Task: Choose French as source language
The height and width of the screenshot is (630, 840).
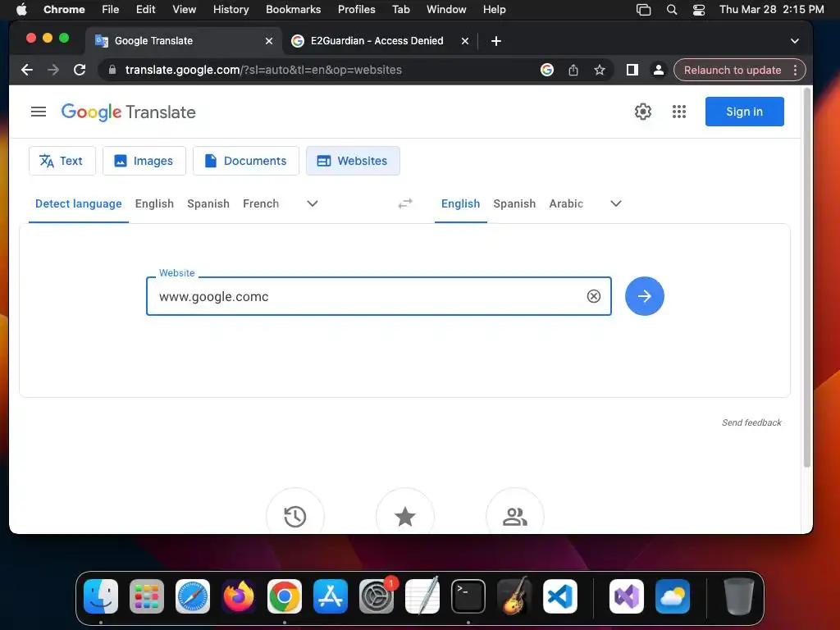Action: (261, 203)
